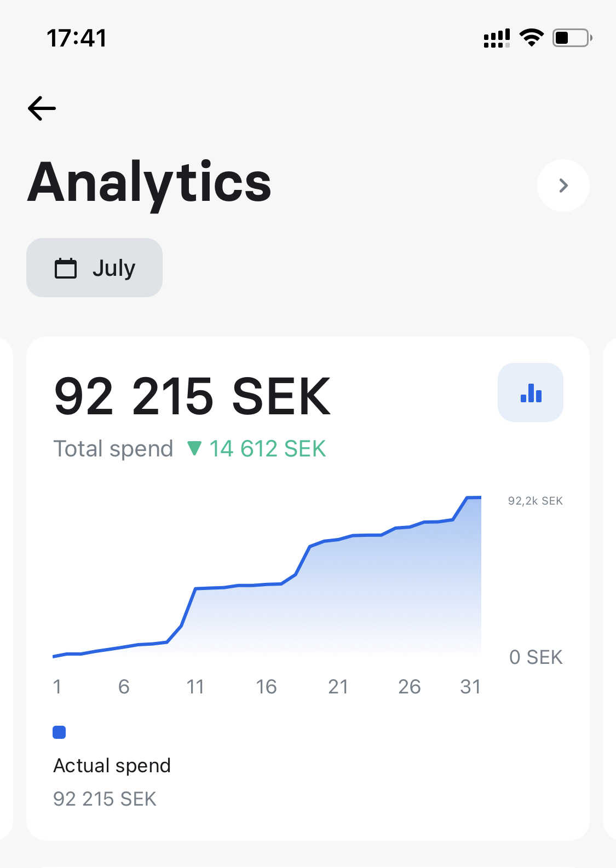616x868 pixels.
Task: Select the 14 612 SEK change value
Action: point(267,449)
